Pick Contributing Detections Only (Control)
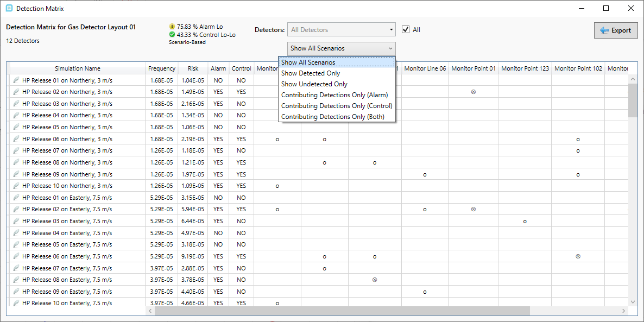This screenshot has width=644, height=322. [337, 105]
